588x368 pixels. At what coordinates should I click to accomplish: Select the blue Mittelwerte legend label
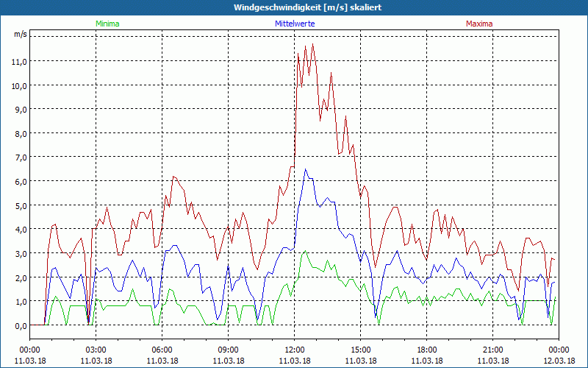click(294, 24)
